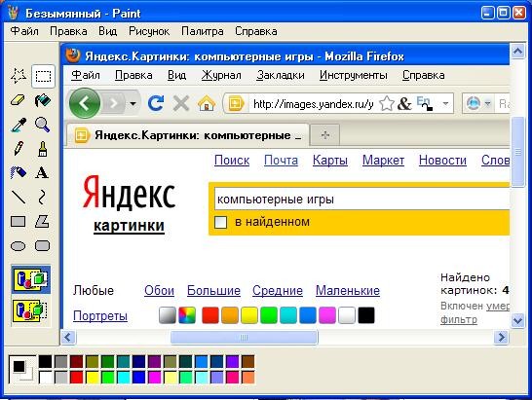Click the 'Маленькие' size filter link
This screenshot has width=532, height=400.
click(348, 290)
